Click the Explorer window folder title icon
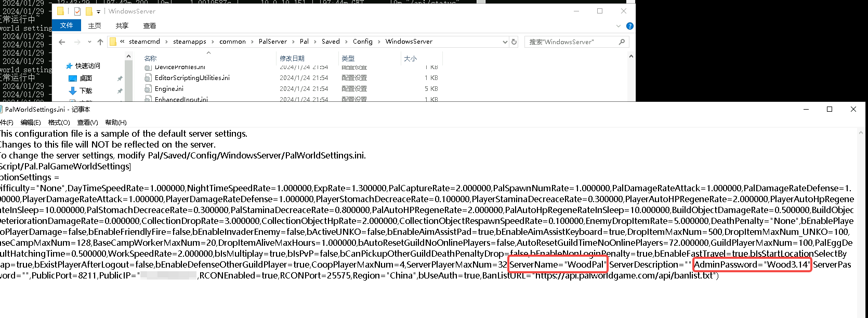 pos(61,11)
